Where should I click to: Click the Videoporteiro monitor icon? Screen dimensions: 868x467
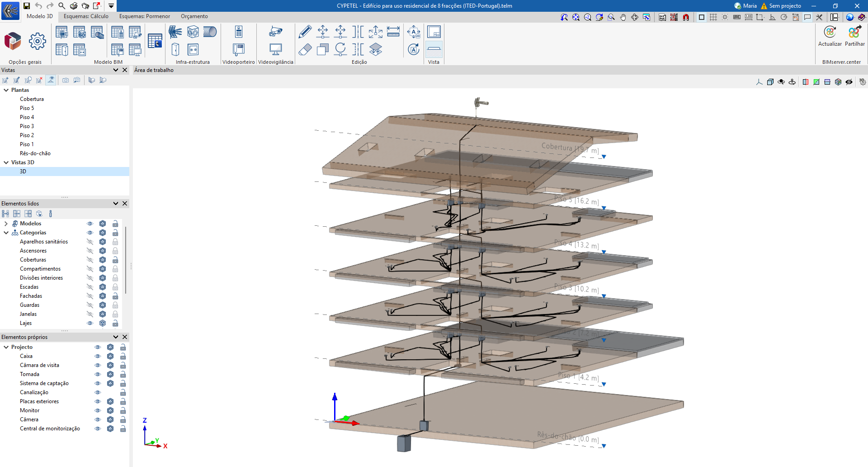[238, 49]
